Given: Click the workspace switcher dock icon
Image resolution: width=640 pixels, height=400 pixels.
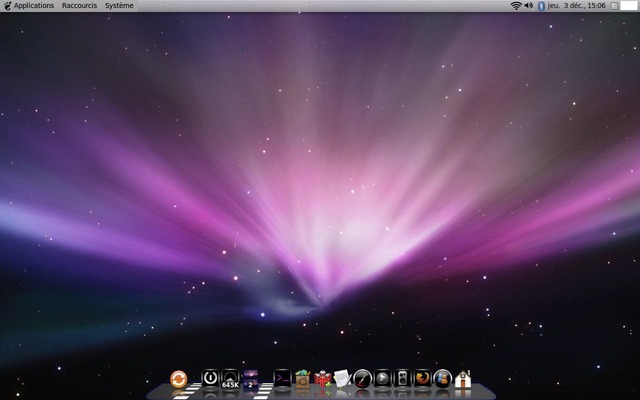Looking at the screenshot, I should (251, 378).
